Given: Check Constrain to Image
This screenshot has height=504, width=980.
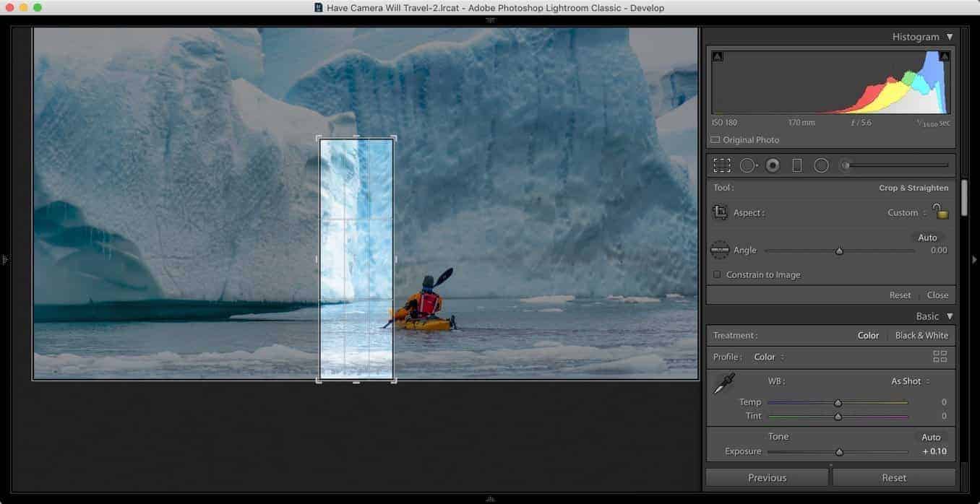Looking at the screenshot, I should point(717,274).
